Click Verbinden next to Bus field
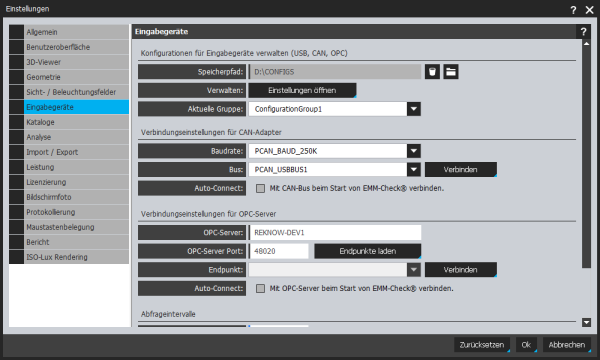This screenshot has height=360, width=600. pos(461,169)
